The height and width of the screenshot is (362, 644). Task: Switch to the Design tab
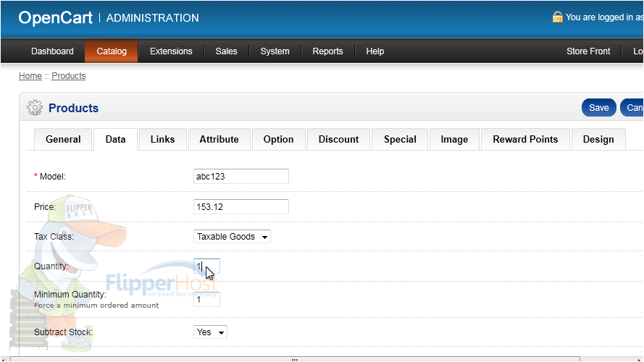click(598, 140)
